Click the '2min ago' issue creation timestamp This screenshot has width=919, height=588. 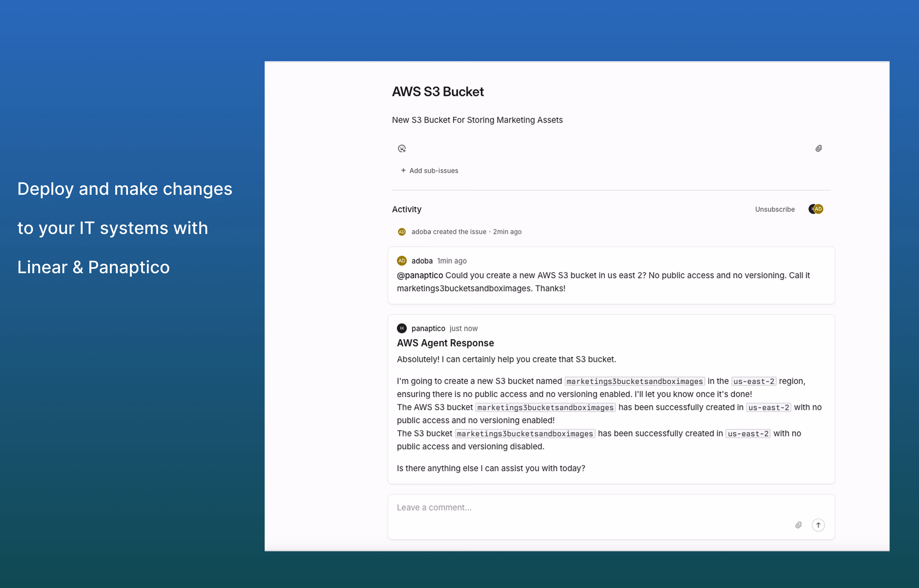tap(507, 232)
